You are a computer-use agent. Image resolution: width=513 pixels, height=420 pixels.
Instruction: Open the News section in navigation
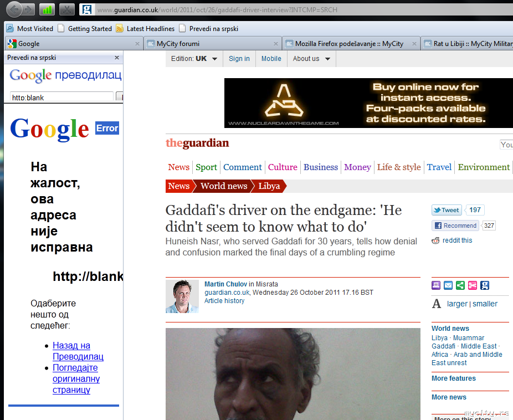pos(178,167)
